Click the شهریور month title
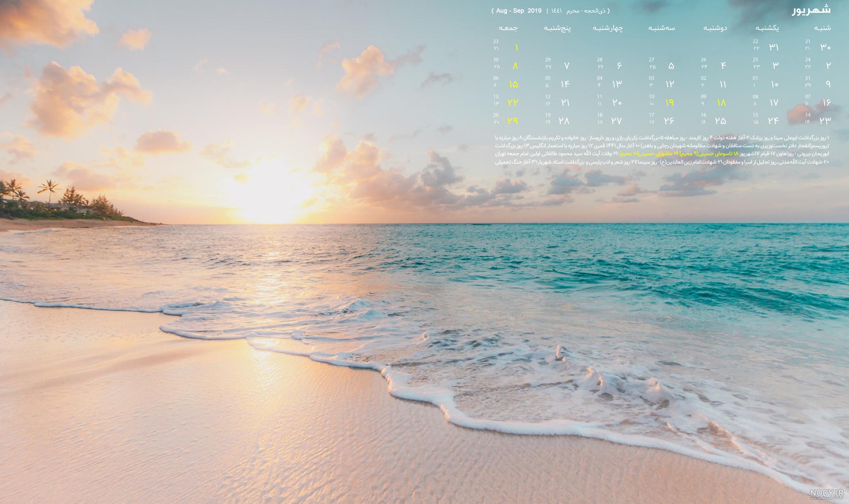 811,11
